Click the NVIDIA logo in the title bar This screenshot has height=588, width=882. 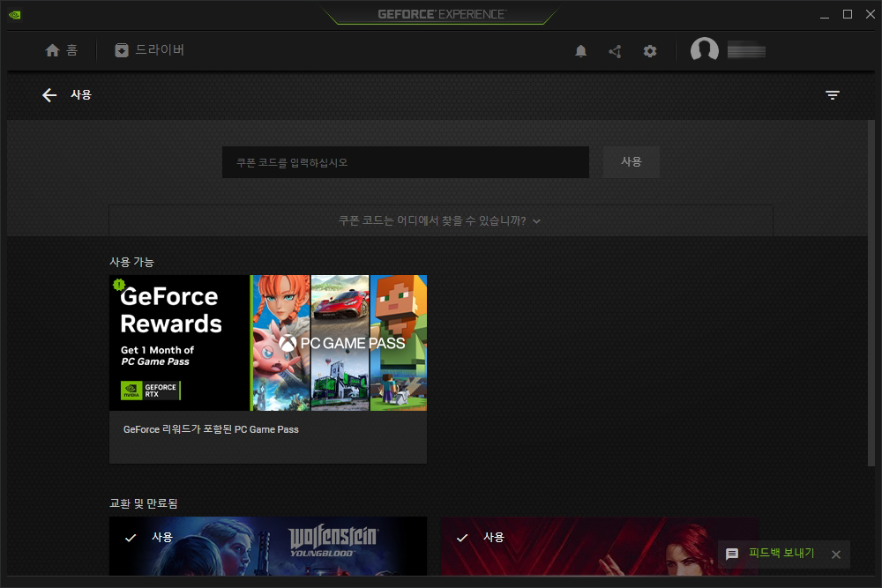tap(15, 15)
